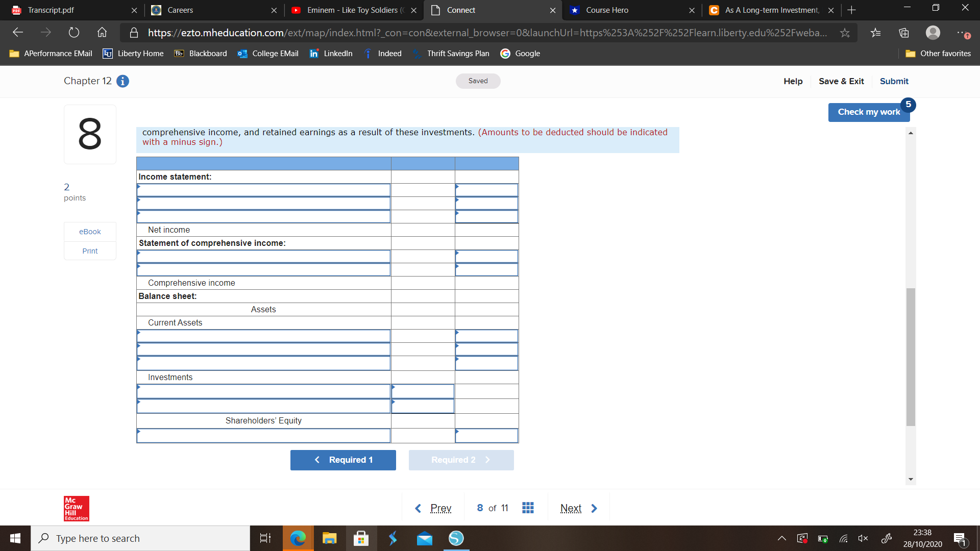Open Skype from the taskbar
980x551 pixels.
click(x=456, y=538)
